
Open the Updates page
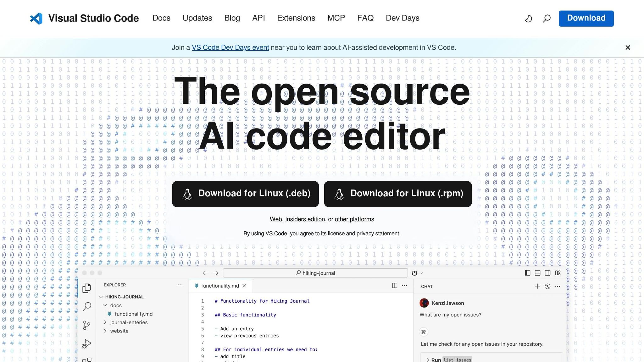pos(197,18)
